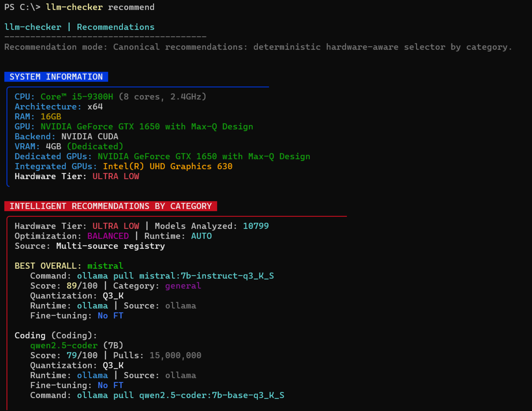Image resolution: width=532 pixels, height=411 pixels.
Task: Click the 16GB RAM value
Action: 51,117
